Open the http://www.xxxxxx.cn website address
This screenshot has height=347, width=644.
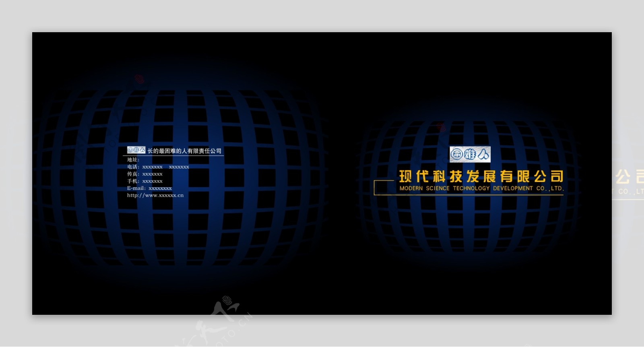tap(155, 195)
